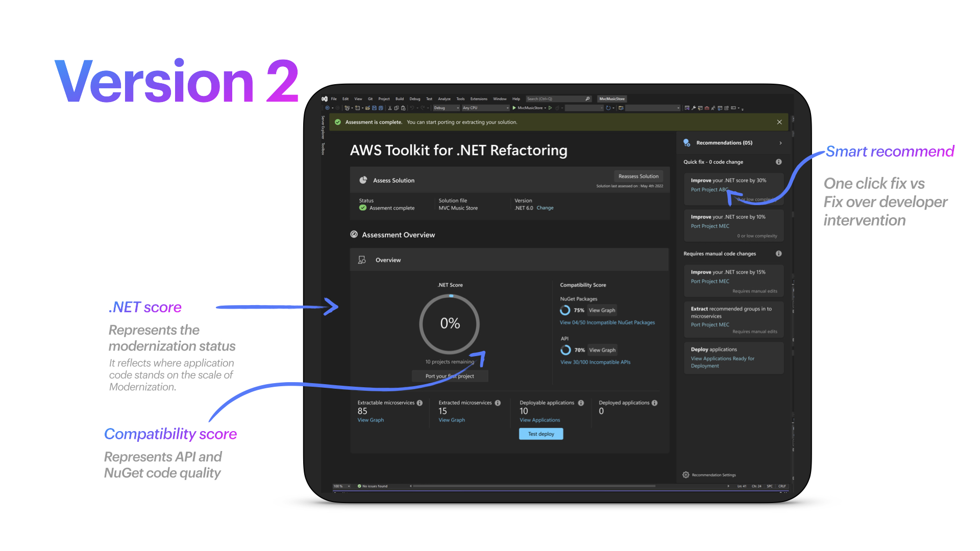The width and height of the screenshot is (980, 551).
Task: Click the Reassess Solution button
Action: (638, 177)
